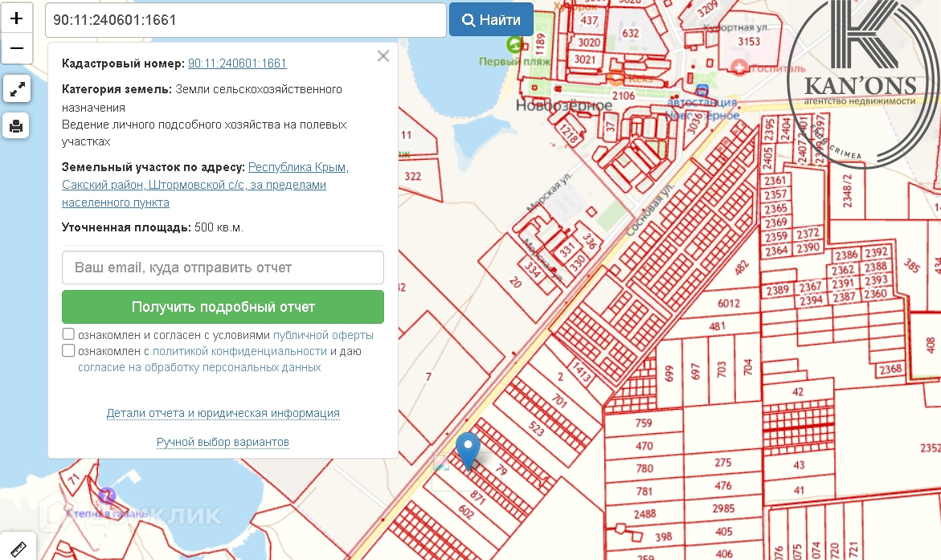
Task: Tick the privacy policy consent checkbox
Action: (x=68, y=350)
